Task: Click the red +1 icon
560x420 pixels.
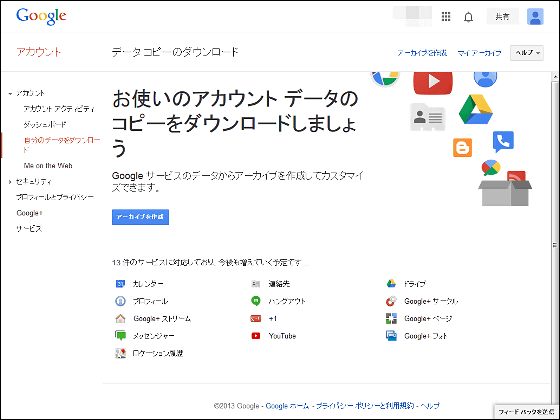Action: pyautogui.click(x=256, y=319)
